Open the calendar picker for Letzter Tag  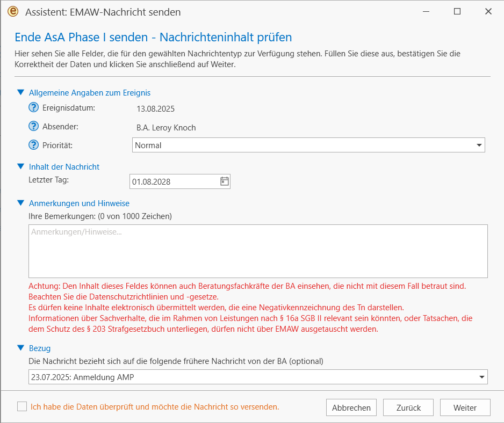pos(225,181)
